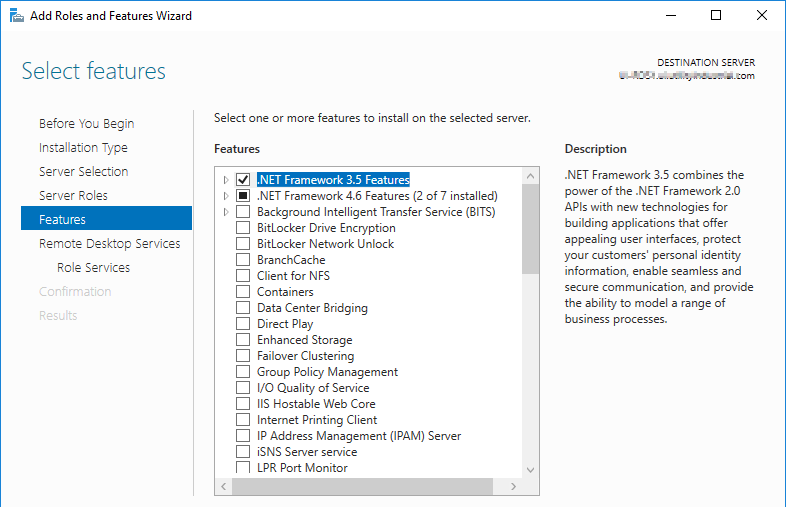786x507 pixels.
Task: Enable BitLocker Drive Encryption checkbox
Action: point(243,228)
